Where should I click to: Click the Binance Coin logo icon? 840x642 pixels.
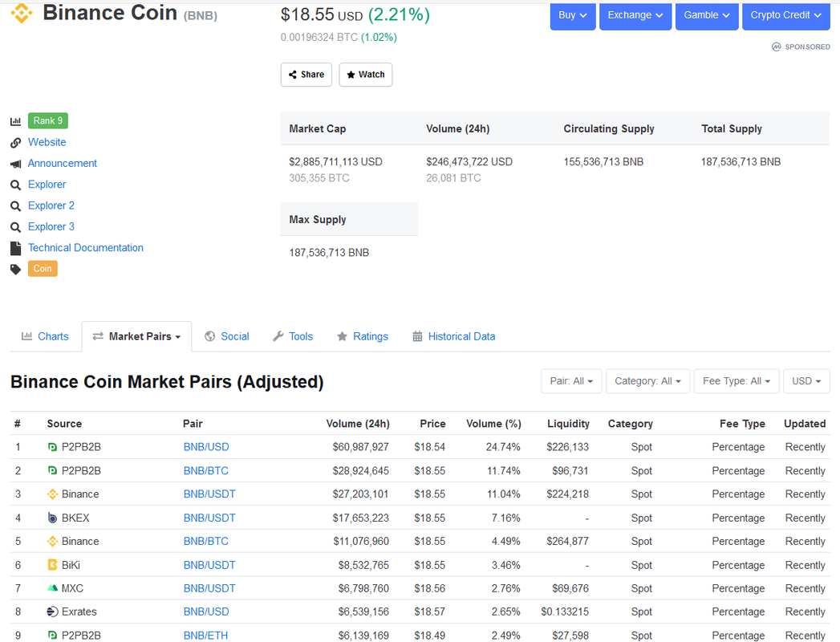(x=22, y=13)
